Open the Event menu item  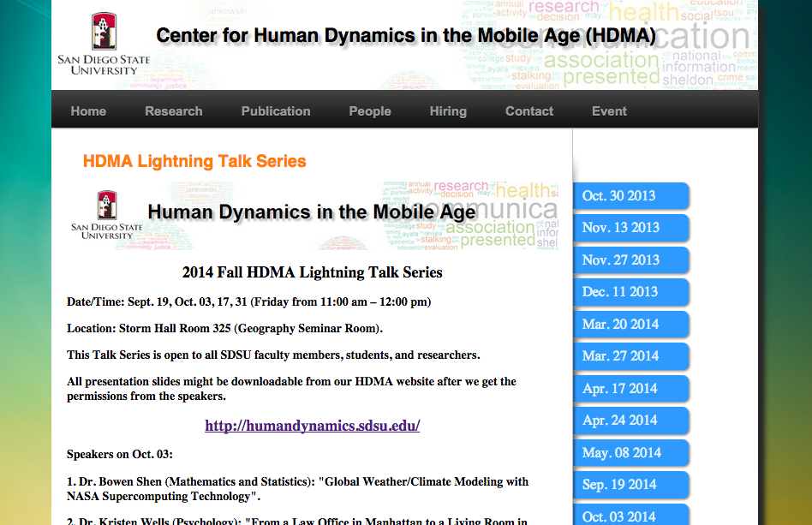(609, 111)
